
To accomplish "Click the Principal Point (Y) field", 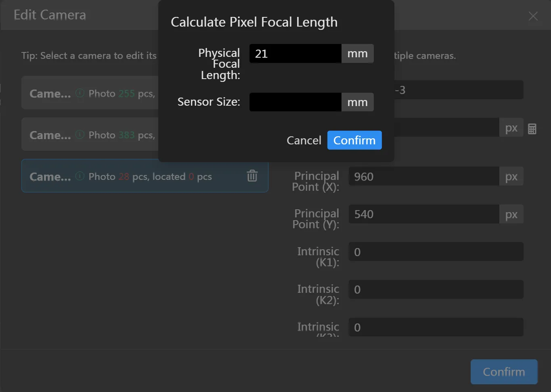I will pos(423,214).
